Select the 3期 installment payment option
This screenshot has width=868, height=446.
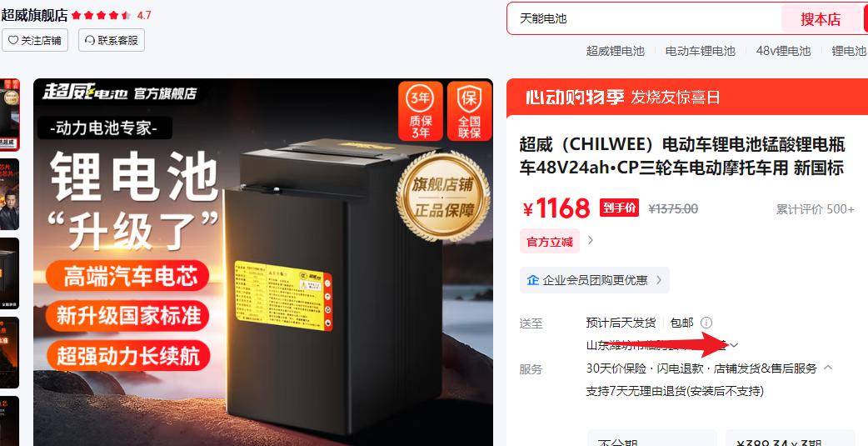[790, 438]
